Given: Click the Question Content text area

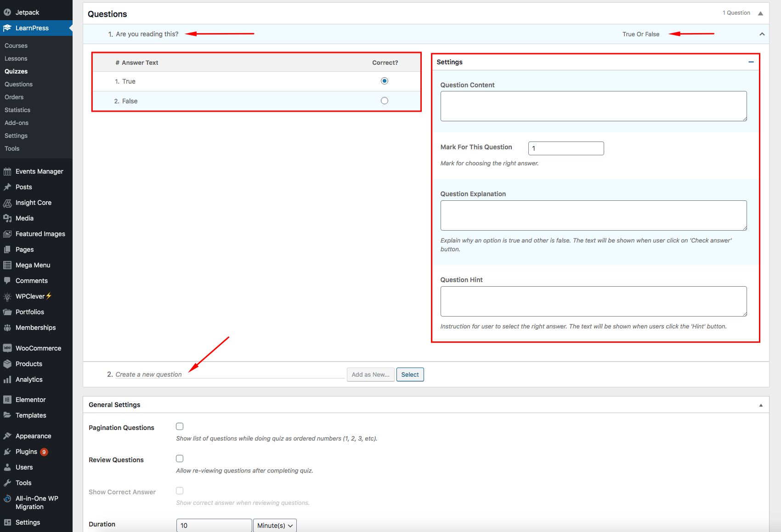Looking at the screenshot, I should point(594,106).
